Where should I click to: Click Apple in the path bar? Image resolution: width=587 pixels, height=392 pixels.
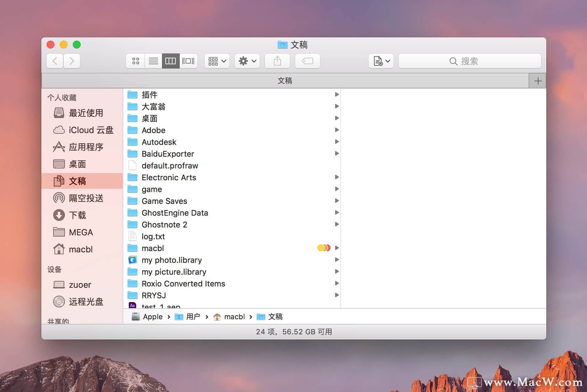(147, 317)
